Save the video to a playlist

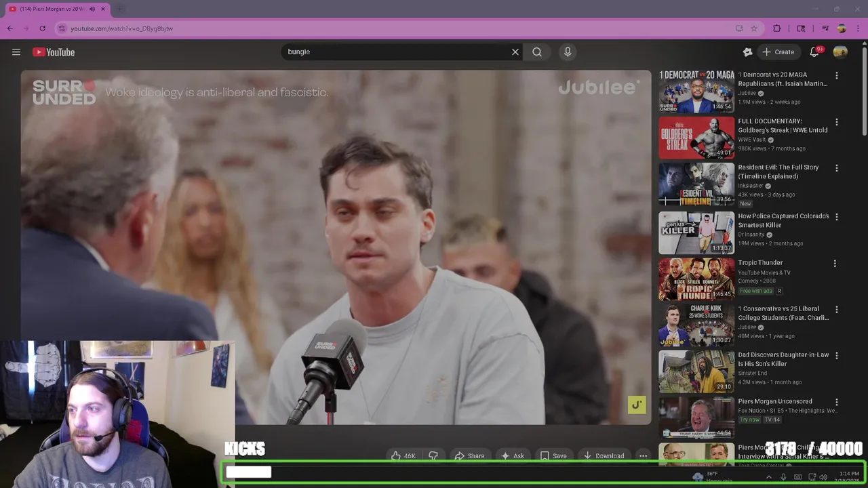point(553,455)
